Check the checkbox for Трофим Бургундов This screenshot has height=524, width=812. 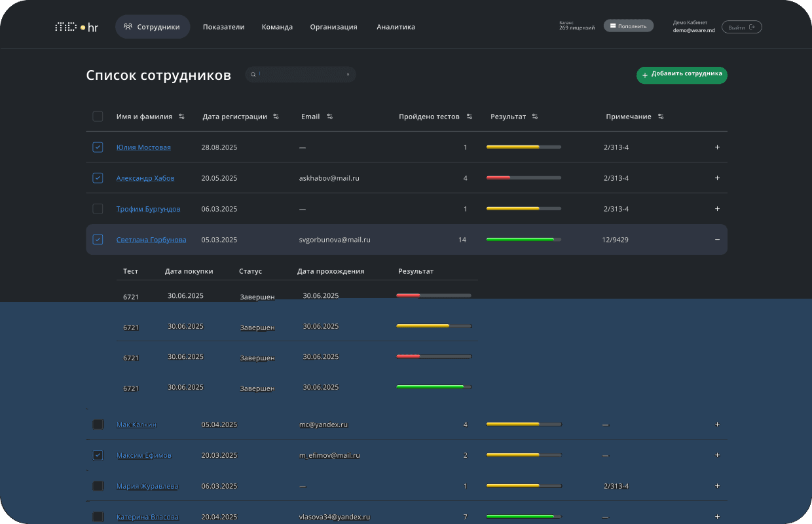pos(98,209)
